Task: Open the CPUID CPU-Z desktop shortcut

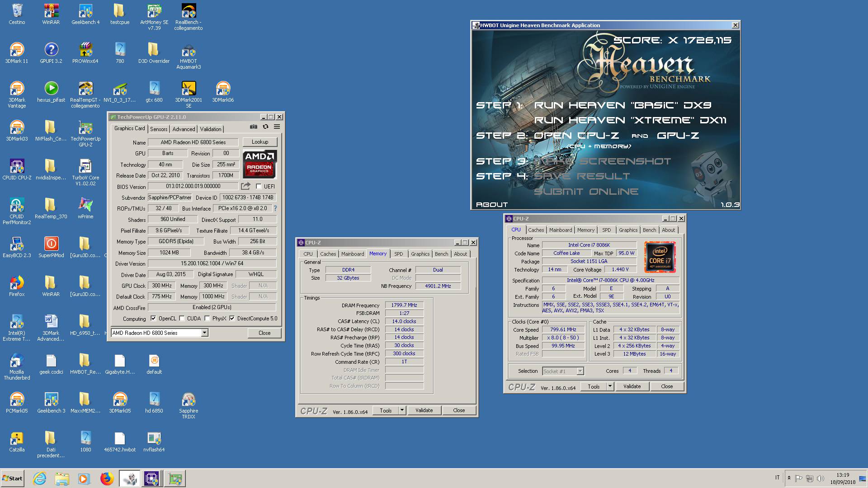Action: [x=17, y=169]
